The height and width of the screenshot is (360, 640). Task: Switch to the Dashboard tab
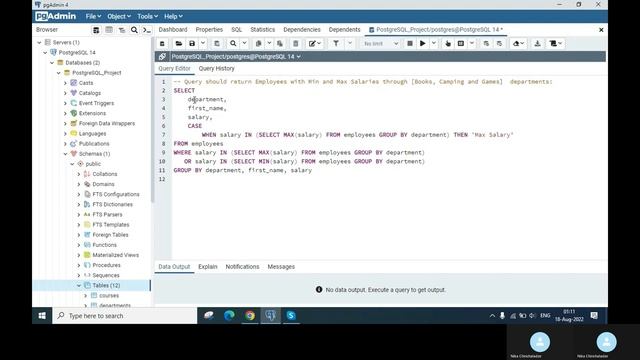[173, 30]
